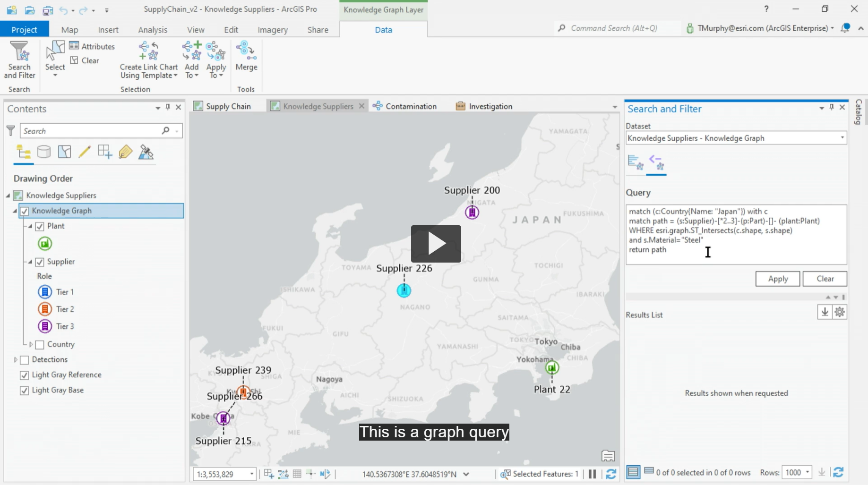Open the Apply To menu
The width and height of the screenshot is (868, 485).
pyautogui.click(x=216, y=60)
